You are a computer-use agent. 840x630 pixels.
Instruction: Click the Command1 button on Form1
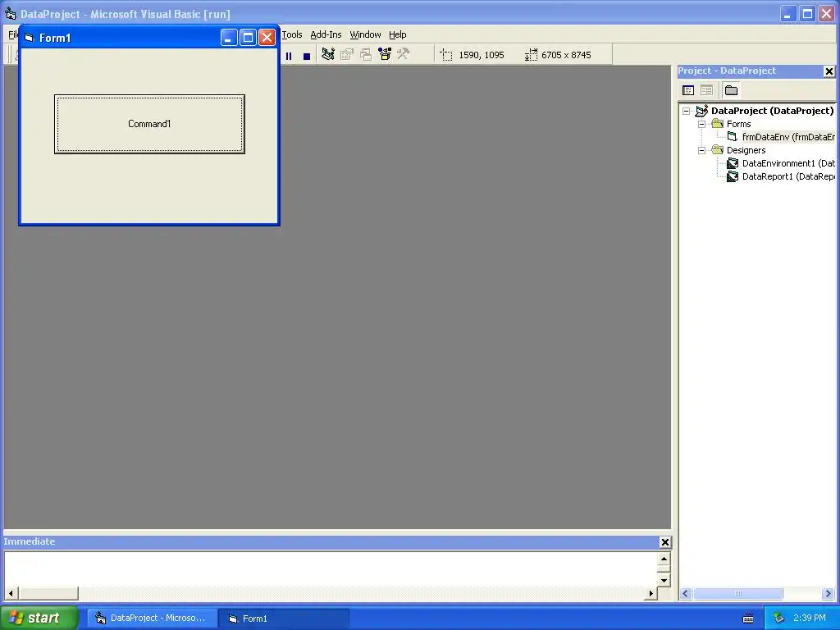coord(149,125)
